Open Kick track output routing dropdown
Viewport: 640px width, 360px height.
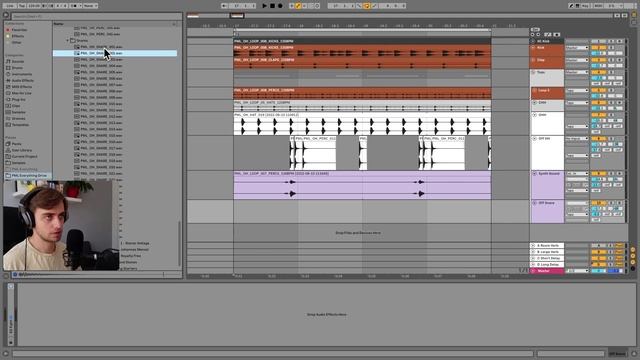(x=577, y=48)
